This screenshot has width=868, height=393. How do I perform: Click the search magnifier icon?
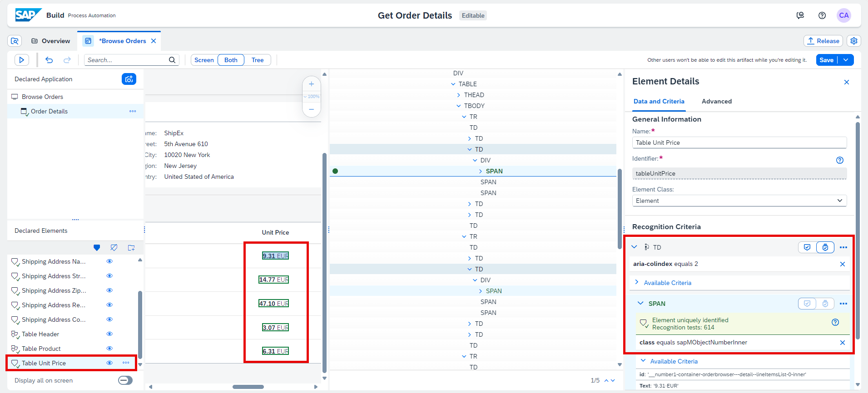point(172,60)
